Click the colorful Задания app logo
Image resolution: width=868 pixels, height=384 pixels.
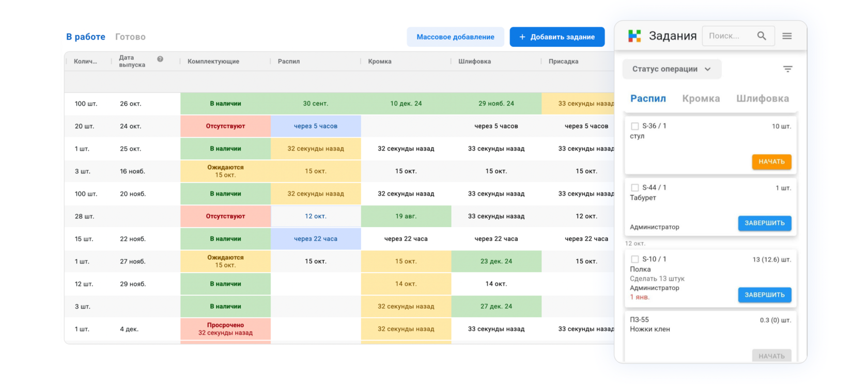click(x=634, y=36)
